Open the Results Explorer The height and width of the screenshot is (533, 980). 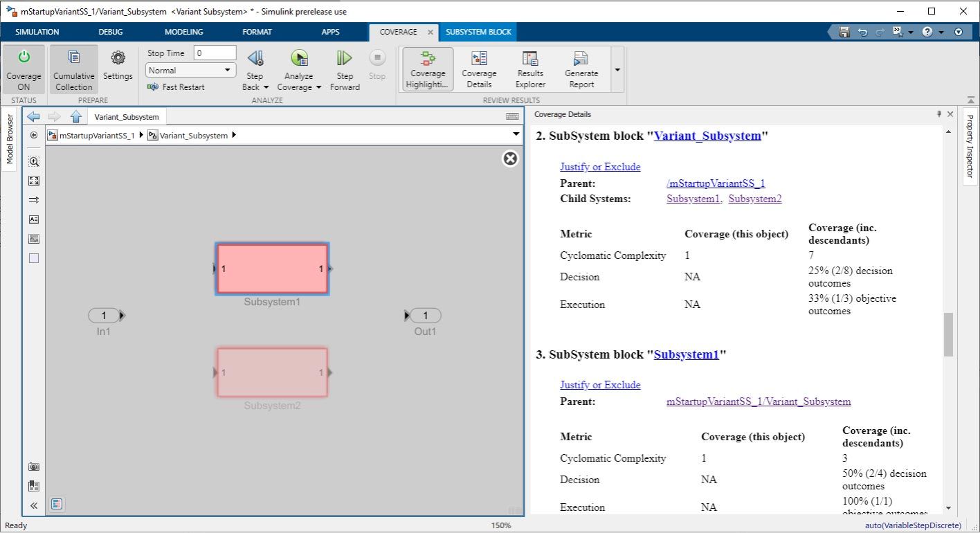[x=529, y=68]
